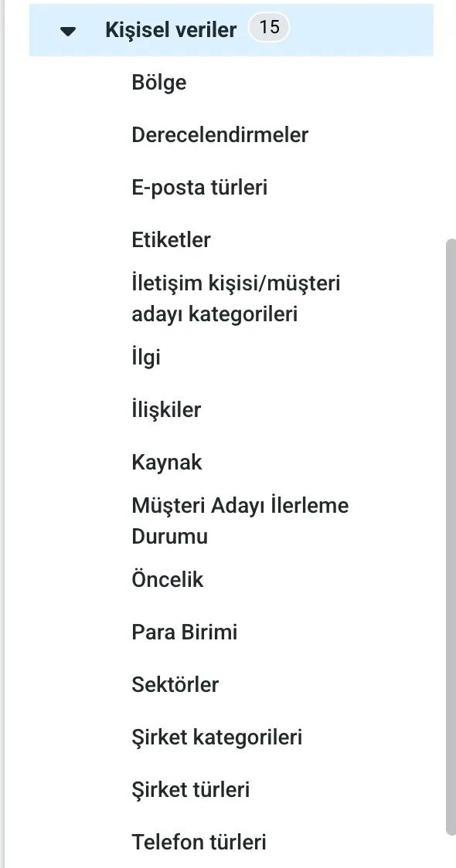Open Derecelendirmeler settings
Viewport: 456px width, 868px height.
point(220,135)
